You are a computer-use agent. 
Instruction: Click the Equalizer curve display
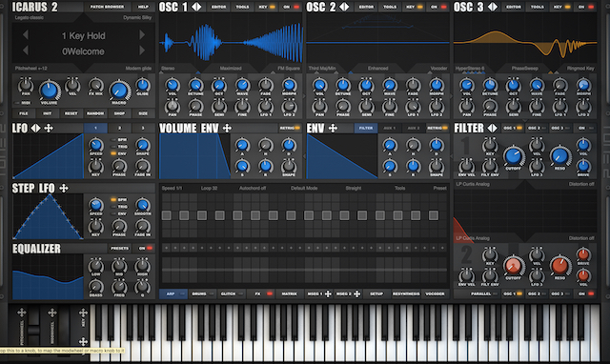[48, 277]
